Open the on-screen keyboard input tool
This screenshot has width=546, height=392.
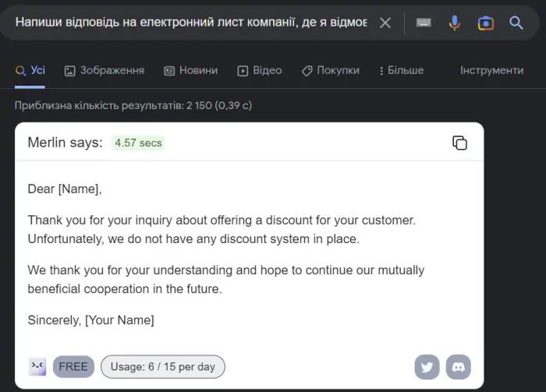[424, 23]
